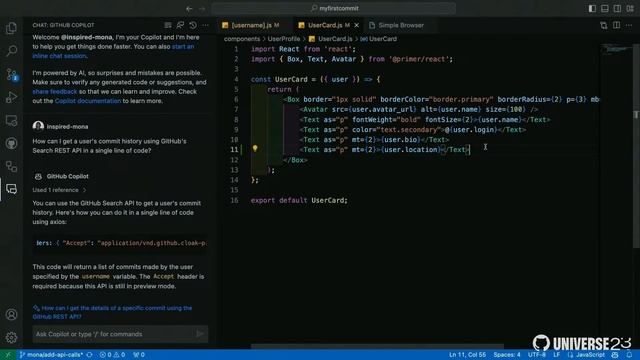
Task: Change file encoding UTF-8
Action: coord(537,355)
